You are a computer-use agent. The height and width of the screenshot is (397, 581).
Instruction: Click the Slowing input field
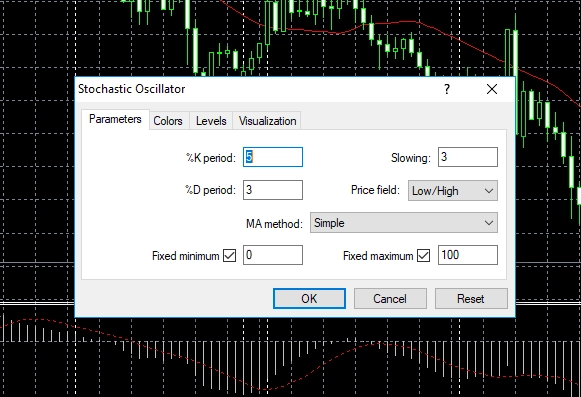pos(468,157)
